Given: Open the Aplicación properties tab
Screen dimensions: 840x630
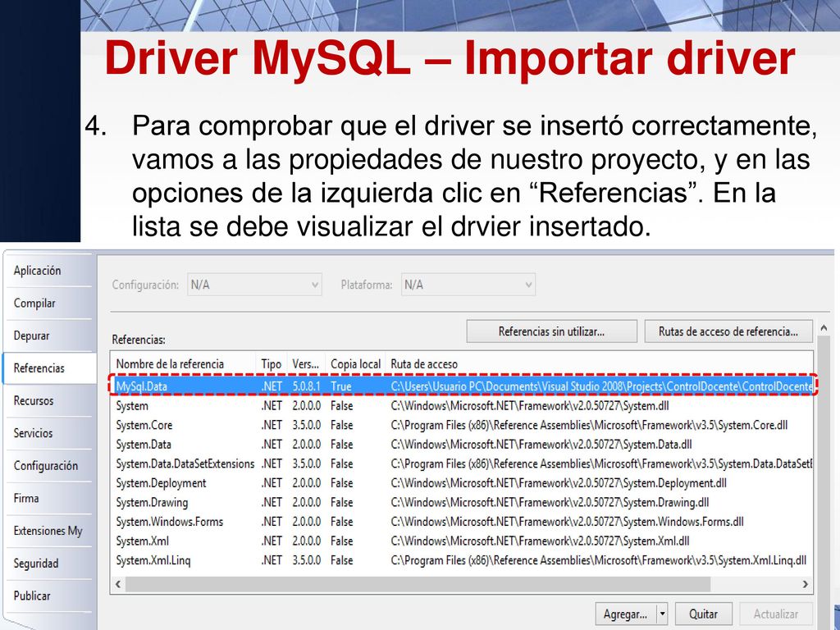Looking at the screenshot, I should point(48,271).
